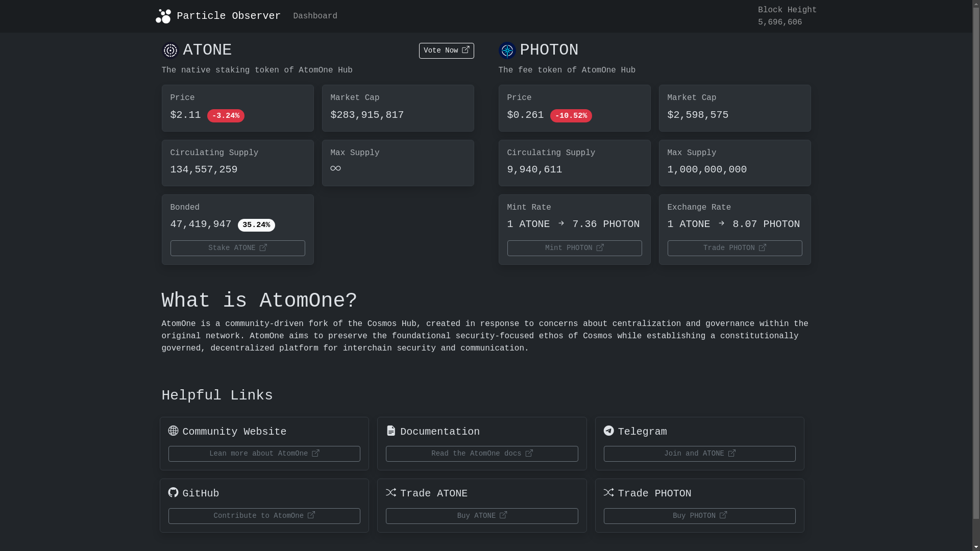This screenshot has height=551, width=980.
Task: Click external-link icon on Stake ATONE
Action: click(x=263, y=247)
